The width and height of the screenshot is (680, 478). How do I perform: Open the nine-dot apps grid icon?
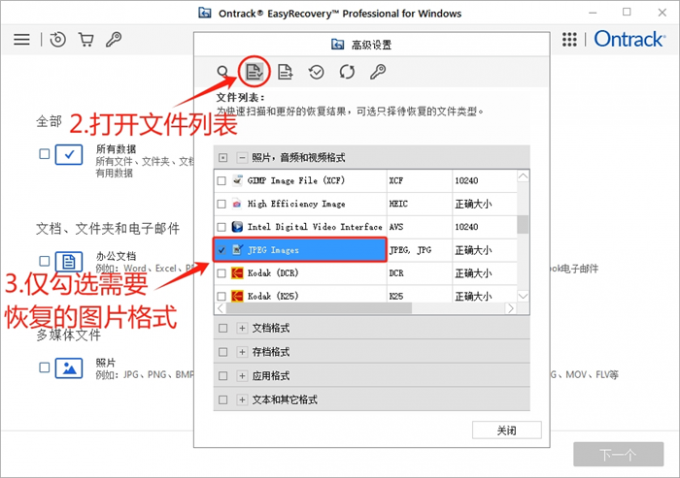569,39
